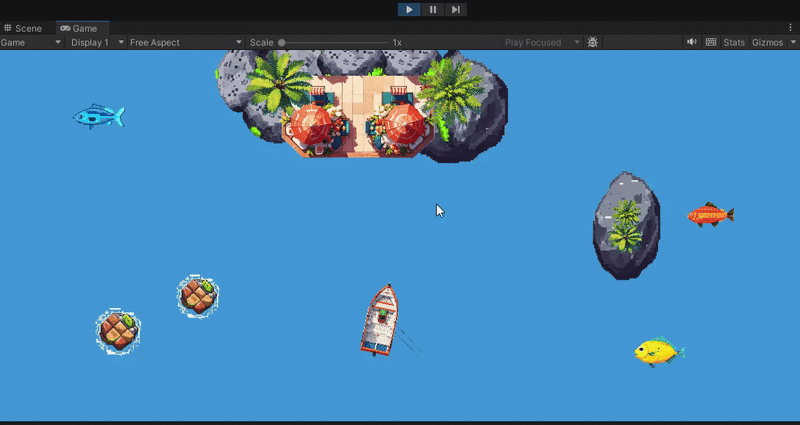The height and width of the screenshot is (425, 800).
Task: Click the small rock island with plants
Action: (627, 226)
